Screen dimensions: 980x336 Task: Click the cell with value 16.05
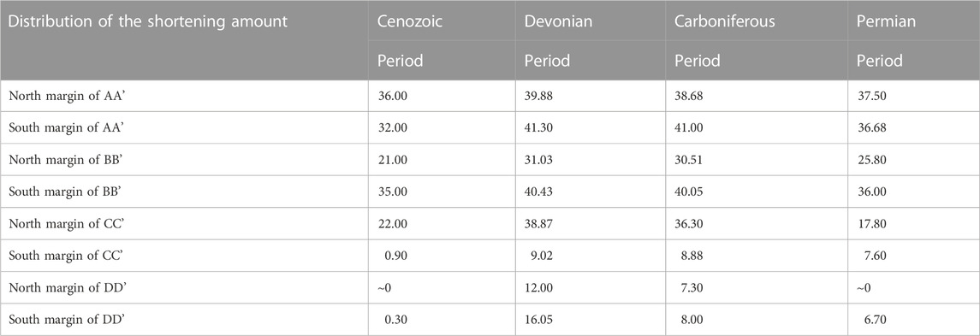(538, 319)
